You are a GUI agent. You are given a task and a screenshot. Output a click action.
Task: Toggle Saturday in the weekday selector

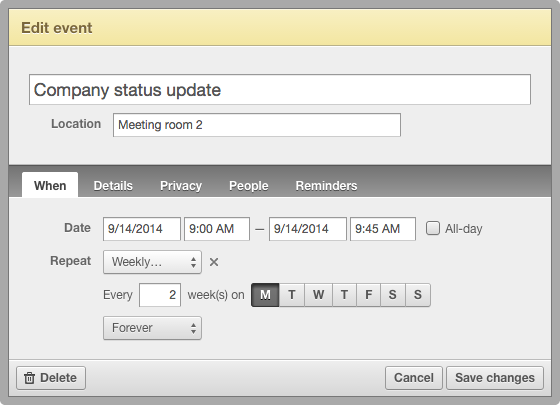393,295
